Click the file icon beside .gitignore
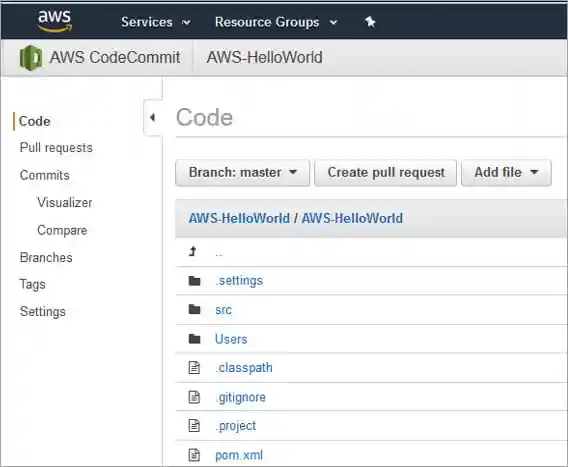The height and width of the screenshot is (467, 568). (x=194, y=397)
